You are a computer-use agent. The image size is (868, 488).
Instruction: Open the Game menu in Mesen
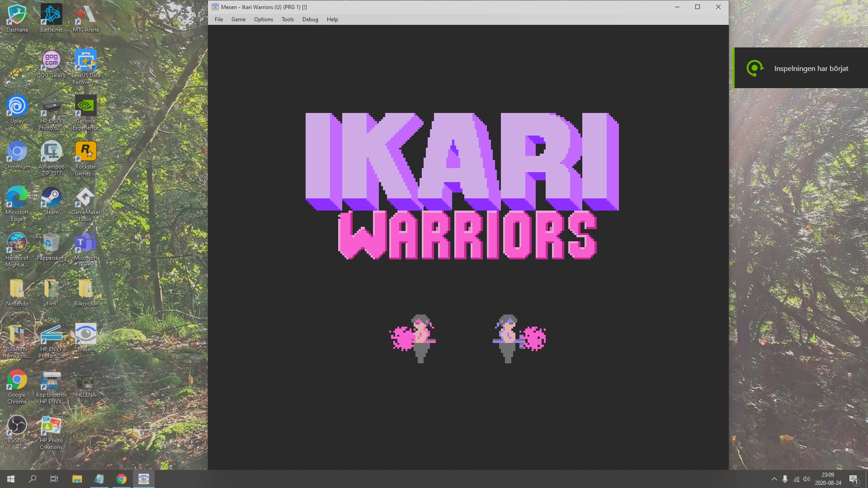point(238,19)
